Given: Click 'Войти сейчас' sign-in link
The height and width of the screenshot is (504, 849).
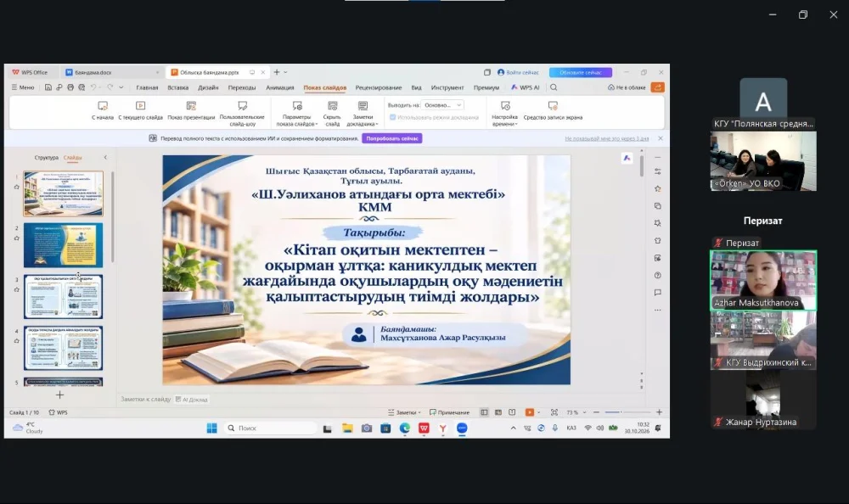Looking at the screenshot, I should [x=518, y=72].
